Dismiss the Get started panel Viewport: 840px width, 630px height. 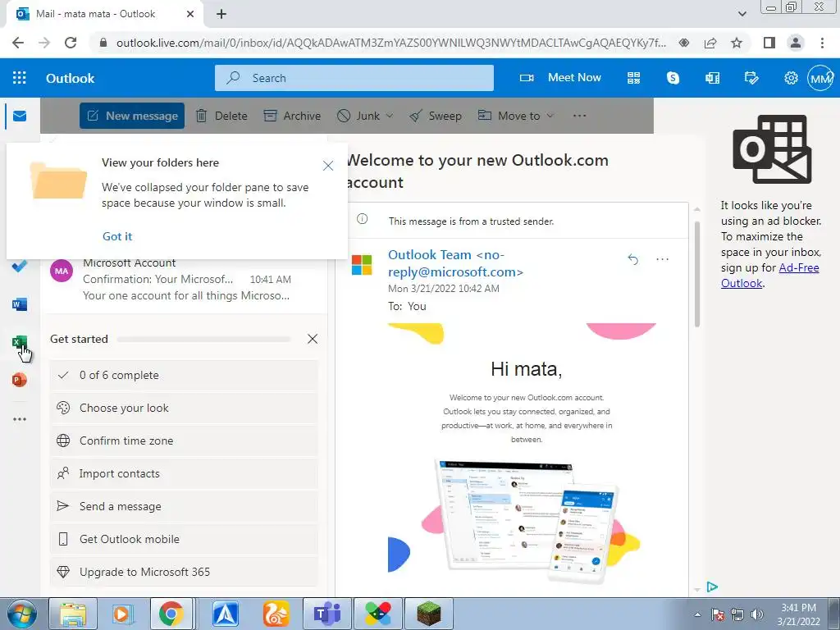click(313, 339)
